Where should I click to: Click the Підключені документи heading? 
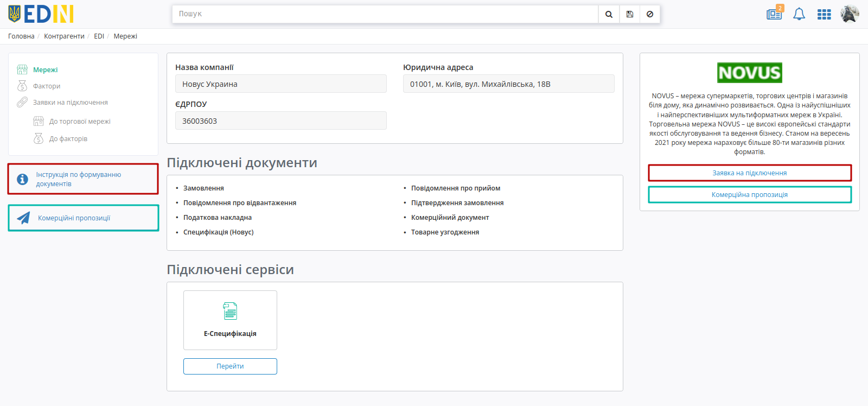point(242,163)
